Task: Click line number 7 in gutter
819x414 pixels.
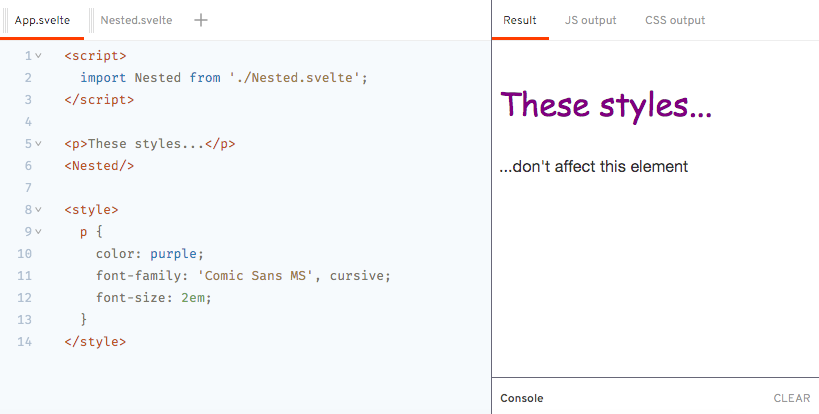Action: pyautogui.click(x=28, y=188)
